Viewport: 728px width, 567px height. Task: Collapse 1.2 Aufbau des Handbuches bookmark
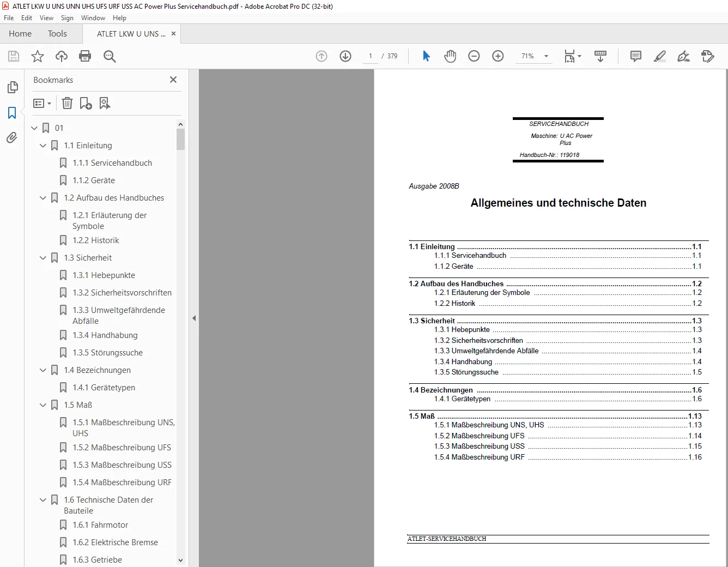(43, 198)
